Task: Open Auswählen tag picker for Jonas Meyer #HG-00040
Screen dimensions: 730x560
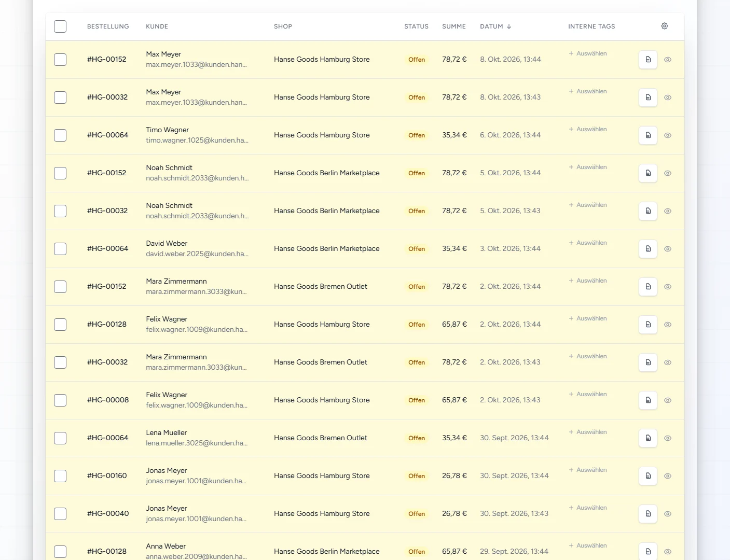Action: click(x=588, y=508)
